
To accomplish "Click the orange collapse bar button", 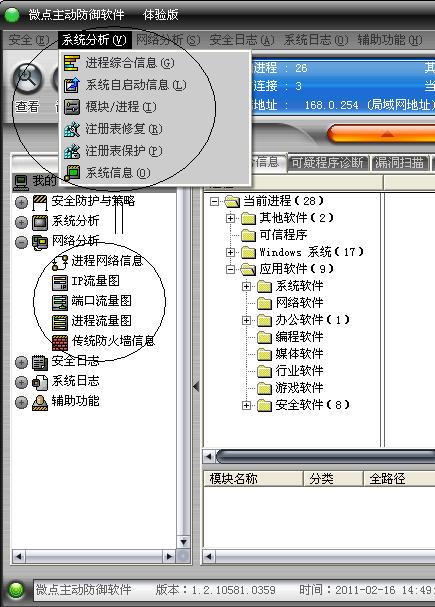I will [x=381, y=135].
